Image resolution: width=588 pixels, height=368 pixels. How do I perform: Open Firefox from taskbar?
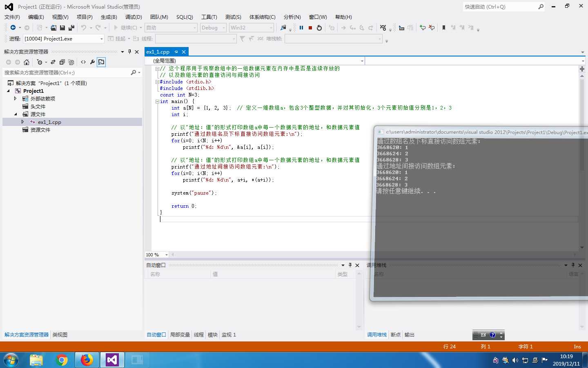pos(87,360)
